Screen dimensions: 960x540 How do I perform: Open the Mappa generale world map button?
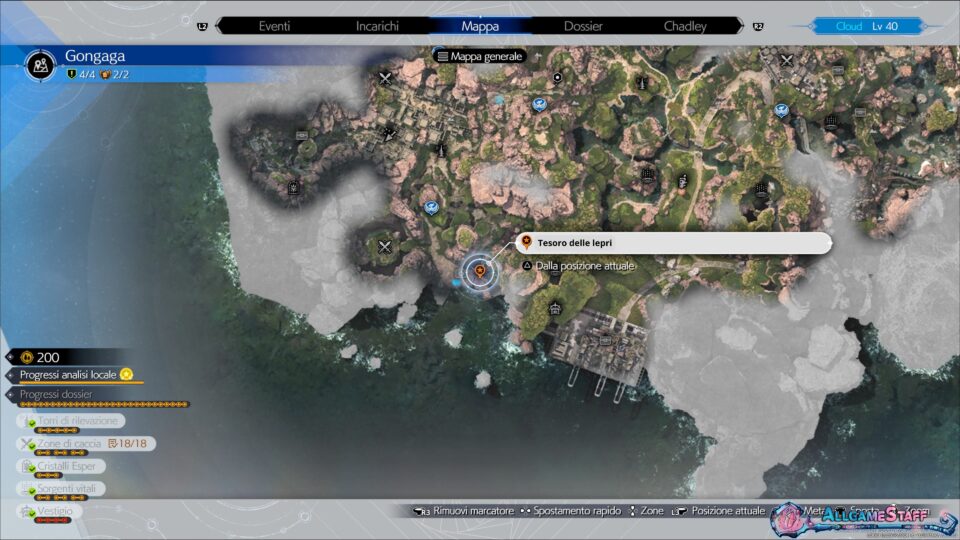480,56
